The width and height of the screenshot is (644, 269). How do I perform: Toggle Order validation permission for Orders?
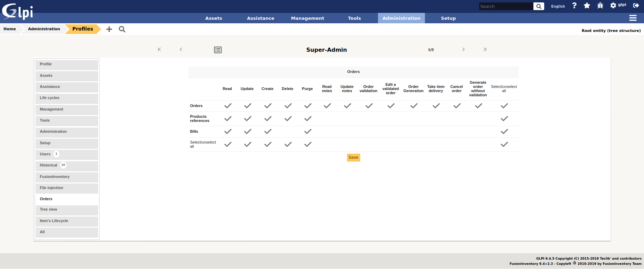pyautogui.click(x=369, y=106)
